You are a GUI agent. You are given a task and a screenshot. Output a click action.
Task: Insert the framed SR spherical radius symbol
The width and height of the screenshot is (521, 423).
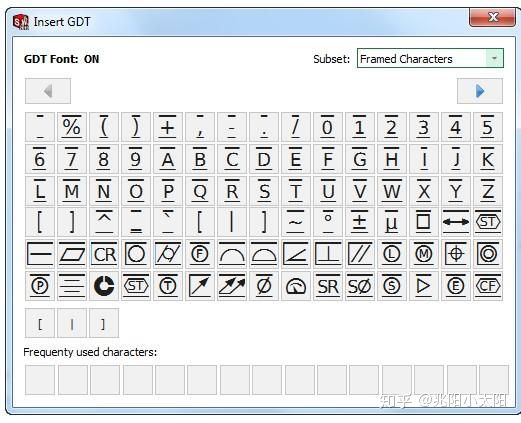point(328,286)
